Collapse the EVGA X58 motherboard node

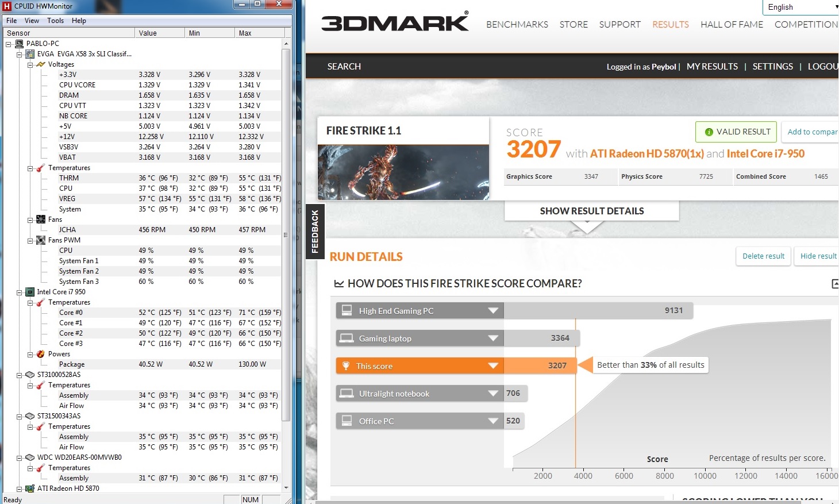pos(19,54)
